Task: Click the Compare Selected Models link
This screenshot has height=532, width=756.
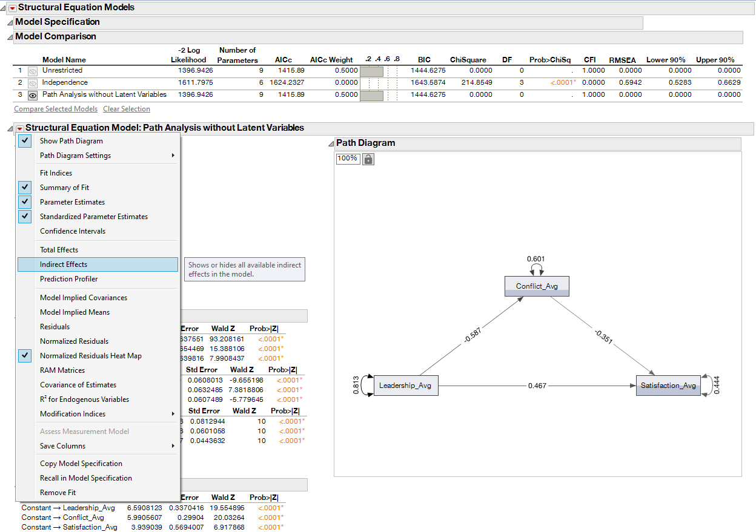Action: tap(55, 108)
